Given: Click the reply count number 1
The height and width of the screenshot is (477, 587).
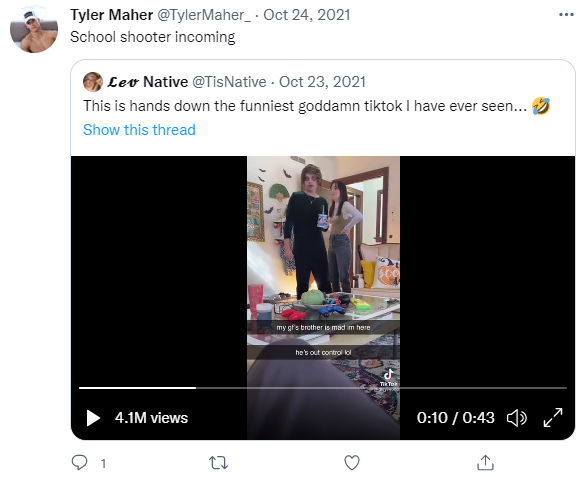Looking at the screenshot, I should (103, 464).
